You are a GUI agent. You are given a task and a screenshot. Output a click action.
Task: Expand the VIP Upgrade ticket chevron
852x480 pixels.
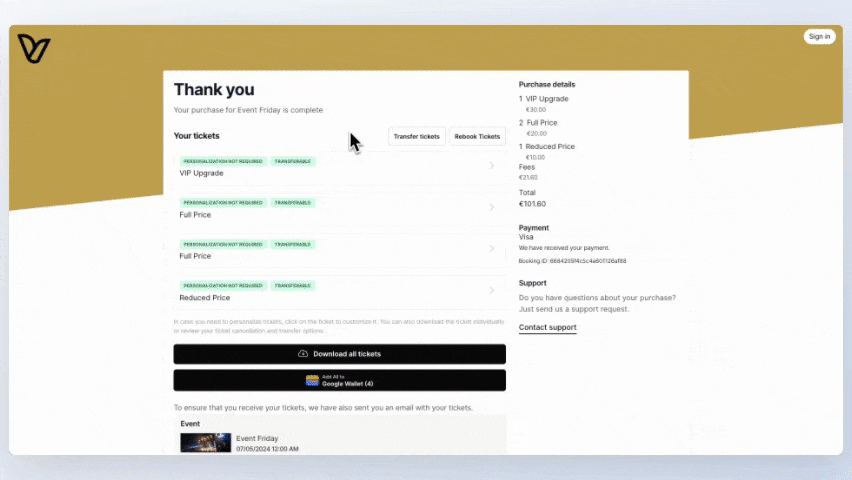tap(491, 166)
